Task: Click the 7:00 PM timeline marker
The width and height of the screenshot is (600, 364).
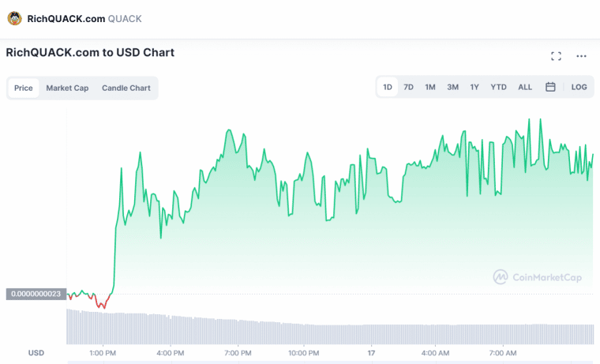Action: 238,352
